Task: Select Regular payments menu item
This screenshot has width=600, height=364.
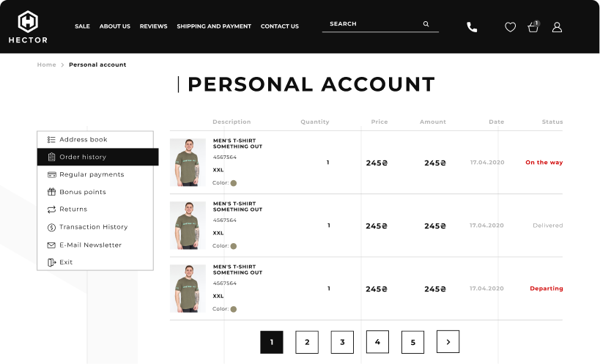Action: 95,174
